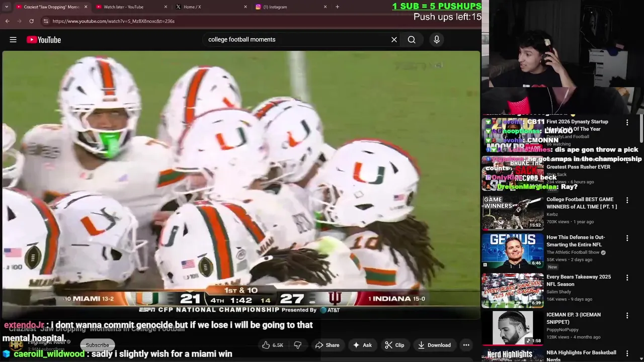Open ICEMAN EP. 3 (ICEMAN SNIPPET) title

click(x=574, y=318)
